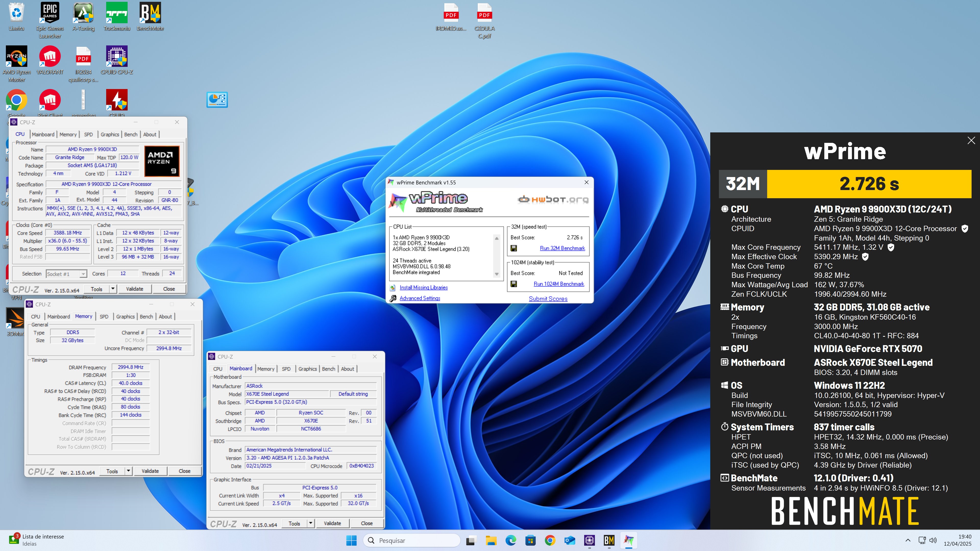The image size is (980, 551).
Task: Open CPUID CPU-Z desktop shortcut
Action: (x=117, y=60)
